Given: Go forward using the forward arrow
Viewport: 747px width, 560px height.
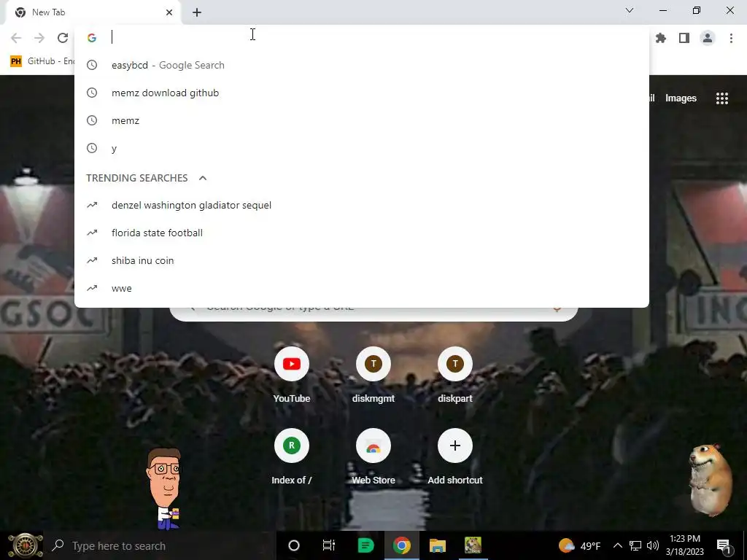Looking at the screenshot, I should coord(39,38).
